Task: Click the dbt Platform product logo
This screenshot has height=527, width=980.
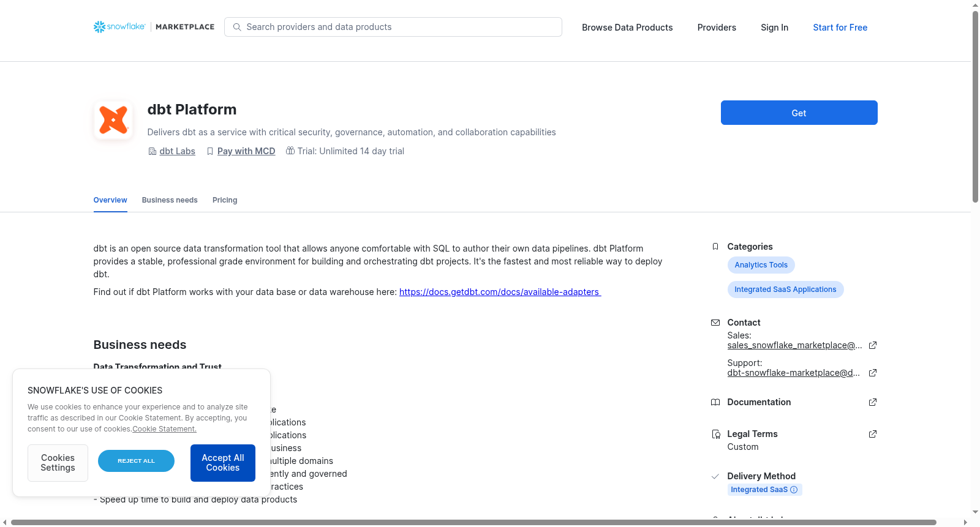Action: click(x=113, y=120)
